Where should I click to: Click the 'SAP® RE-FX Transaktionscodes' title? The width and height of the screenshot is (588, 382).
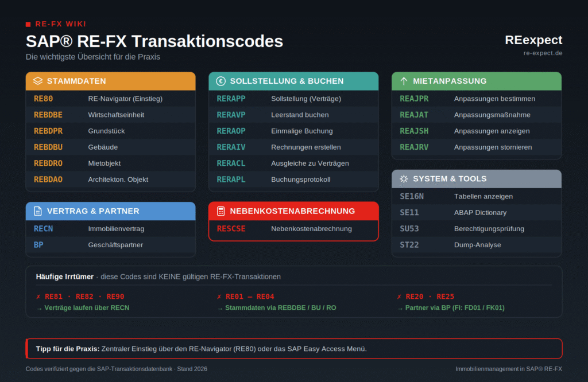[x=154, y=41]
